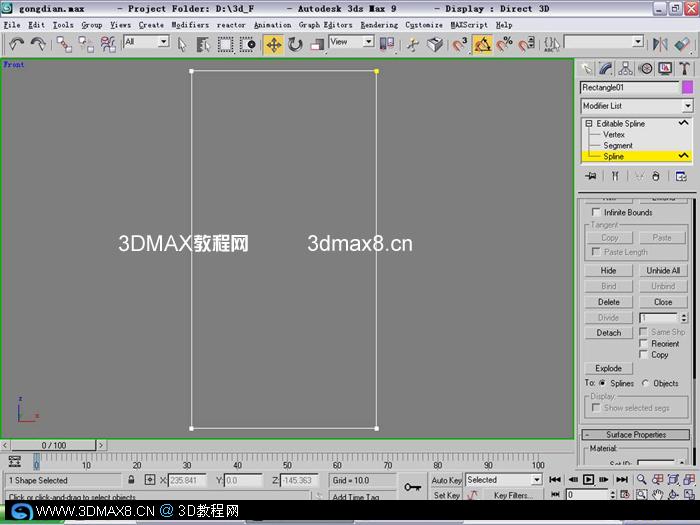Click the Pan View hand icon

click(657, 494)
